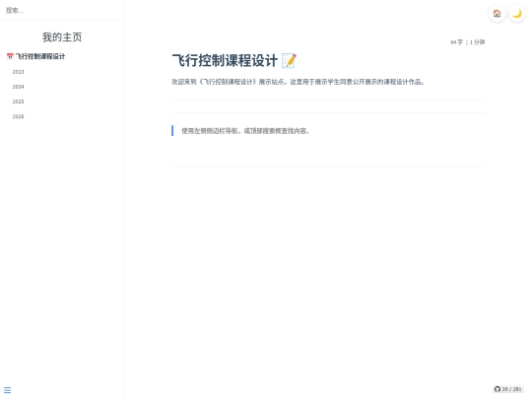532x399 pixels.
Task: Click the home icon button
Action: tap(497, 14)
